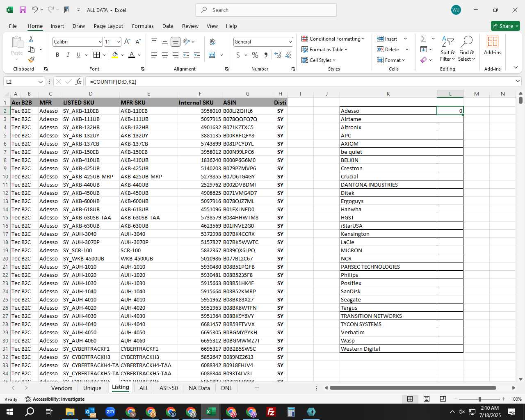Click the Clear eraser icon
Screen dimensions: 525x420
point(424,60)
